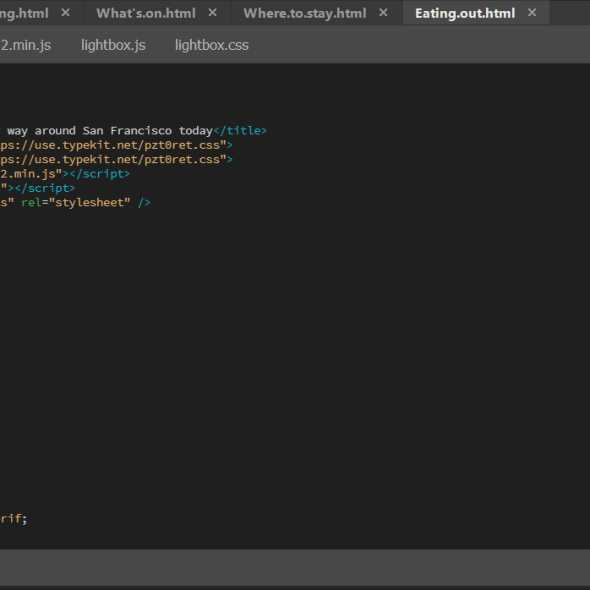This screenshot has width=590, height=590.
Task: Close the What's.on.html tab
Action: pyautogui.click(x=213, y=13)
